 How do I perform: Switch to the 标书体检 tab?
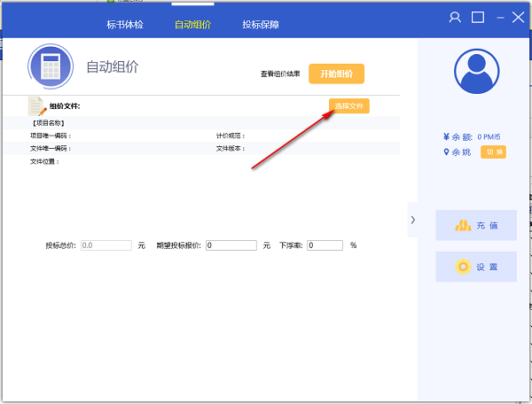point(125,25)
